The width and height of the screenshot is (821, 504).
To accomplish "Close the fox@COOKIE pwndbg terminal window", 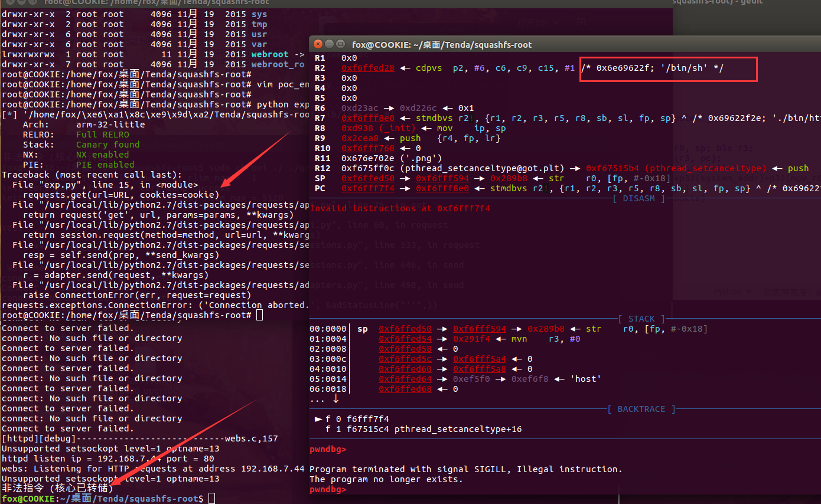I will 318,44.
